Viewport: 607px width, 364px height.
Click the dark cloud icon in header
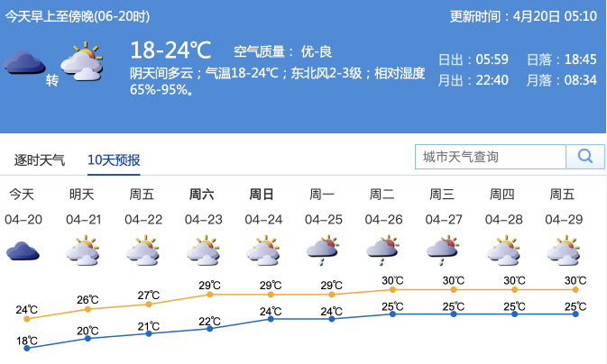point(24,62)
